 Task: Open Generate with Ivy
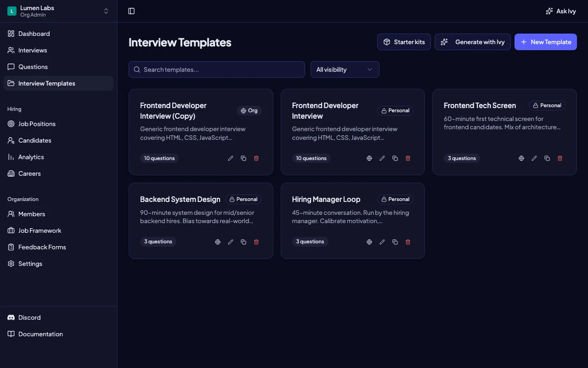coord(473,42)
